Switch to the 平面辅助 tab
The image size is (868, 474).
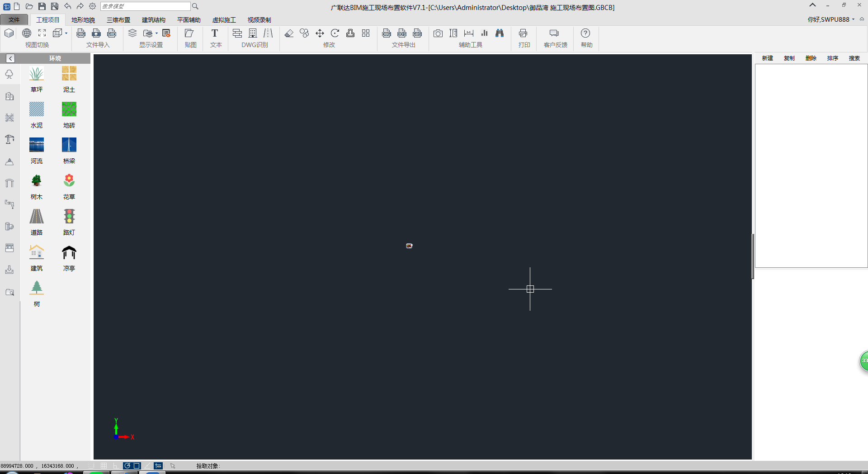click(189, 20)
